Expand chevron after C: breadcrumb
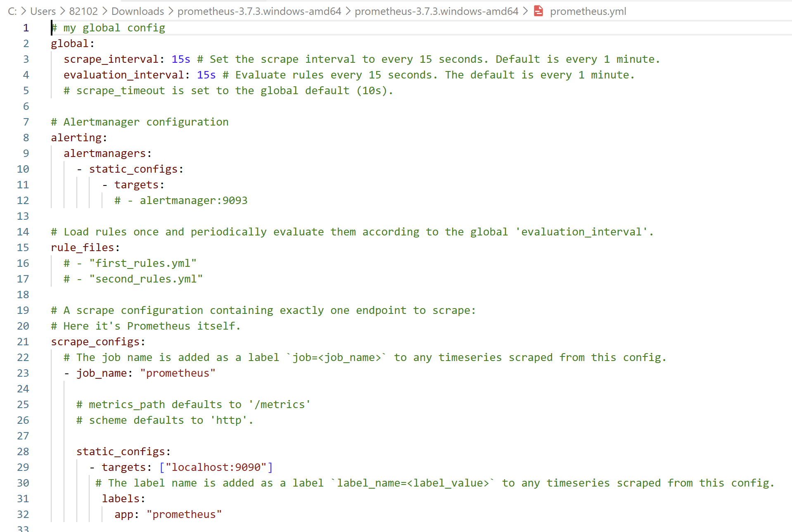Image resolution: width=792 pixels, height=532 pixels. coord(24,11)
